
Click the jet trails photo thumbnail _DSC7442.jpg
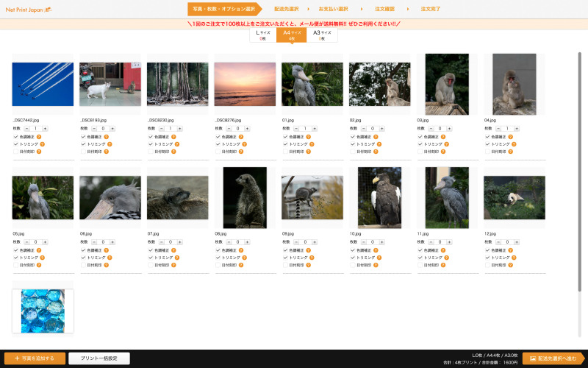(43, 84)
